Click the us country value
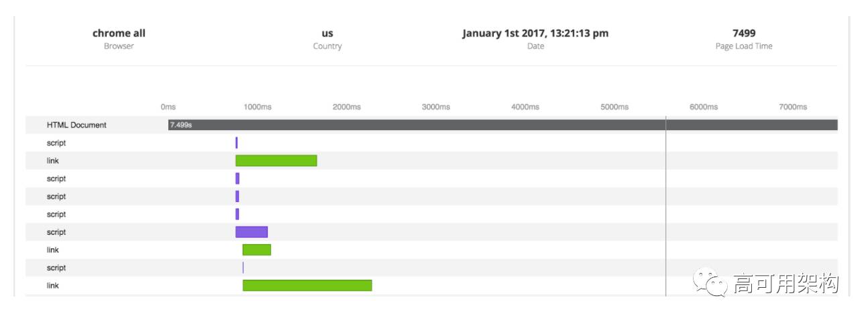Viewport: 868px width, 322px height. (x=327, y=33)
